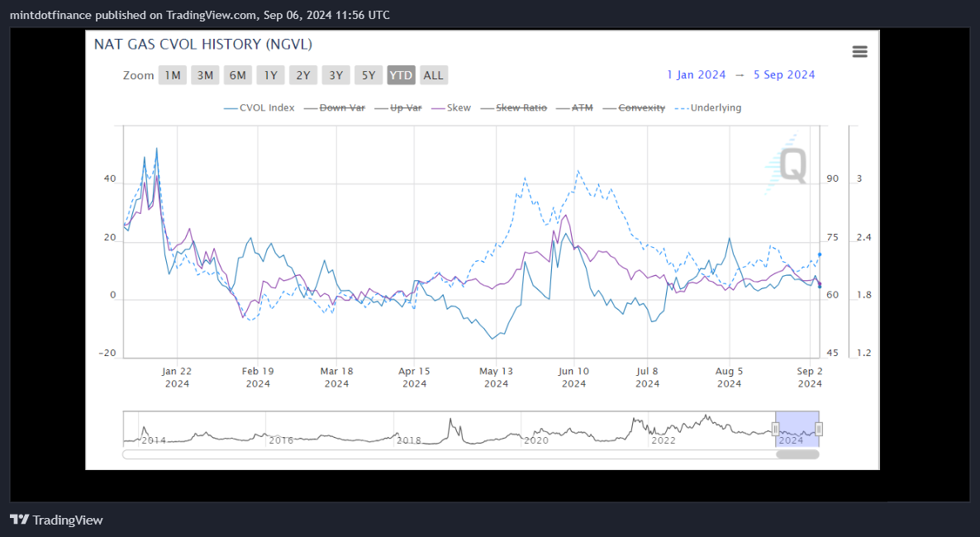This screenshot has width=980, height=537.
Task: Click the -20 left axis value
Action: pos(107,353)
